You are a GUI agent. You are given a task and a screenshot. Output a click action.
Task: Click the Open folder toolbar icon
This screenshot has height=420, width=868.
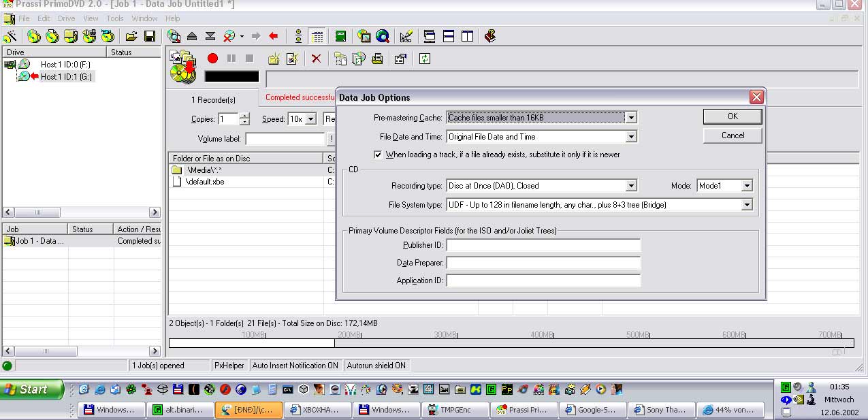pyautogui.click(x=131, y=36)
